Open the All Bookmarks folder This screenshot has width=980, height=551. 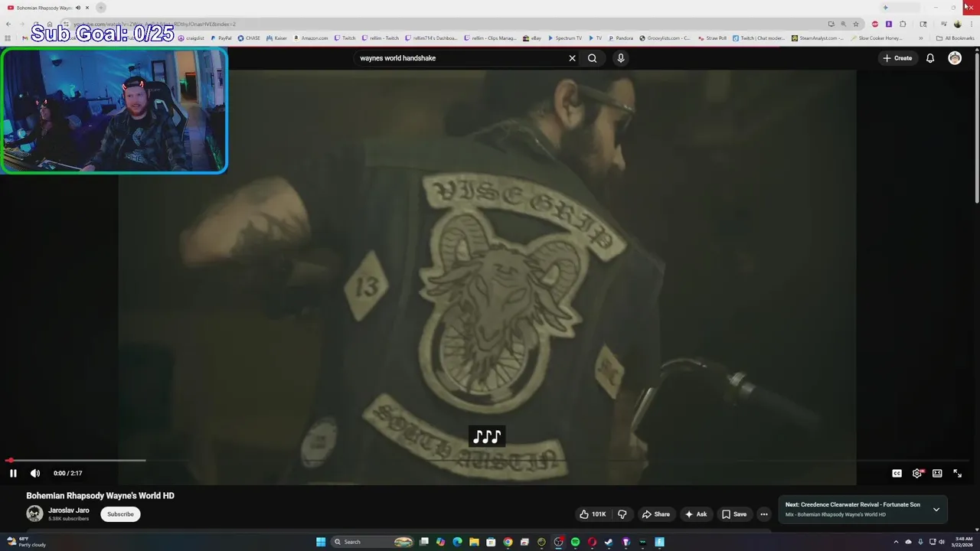955,37
